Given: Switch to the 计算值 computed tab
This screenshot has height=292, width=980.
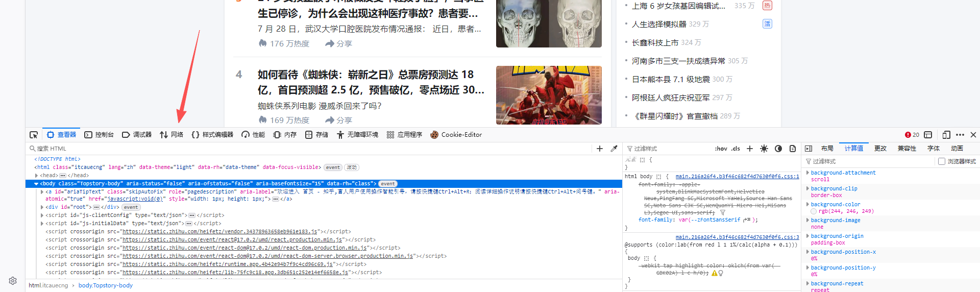Looking at the screenshot, I should (854, 149).
